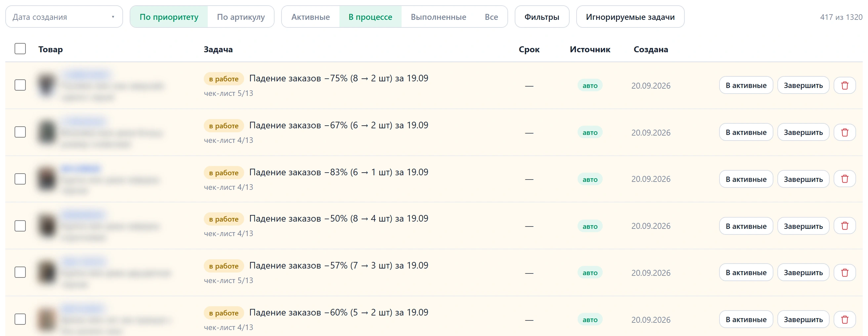868x336 pixels.
Task: Check the −75% drop task row
Action: click(x=20, y=85)
